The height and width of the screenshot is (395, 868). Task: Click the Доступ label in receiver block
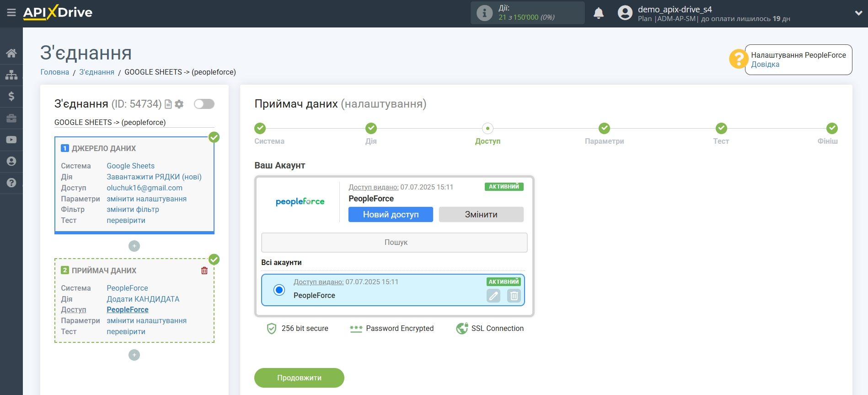pyautogui.click(x=74, y=309)
